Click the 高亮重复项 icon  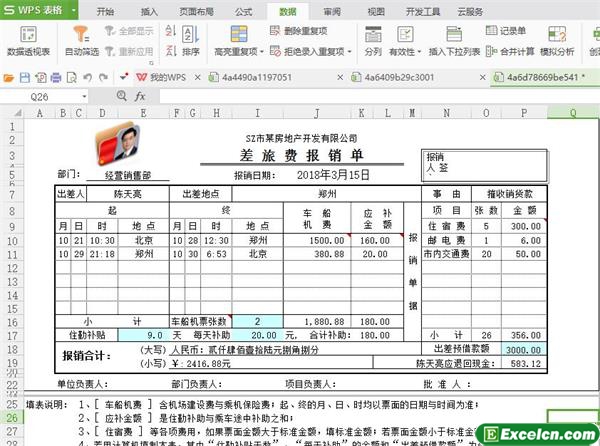[x=239, y=34]
